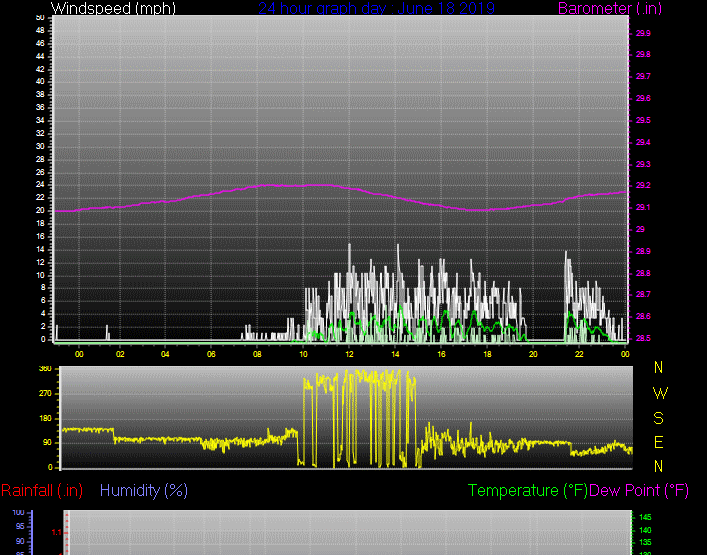Click humidity scale value 95
This screenshot has height=555, width=707.
(19, 526)
